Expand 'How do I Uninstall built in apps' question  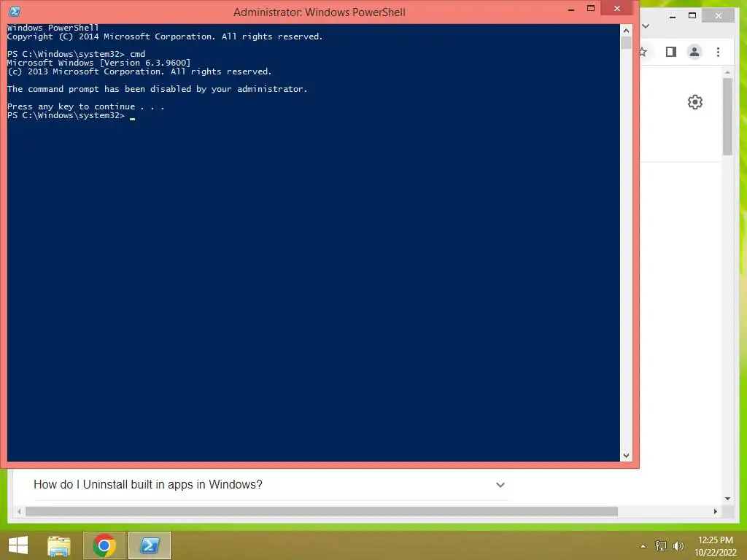[500, 485]
